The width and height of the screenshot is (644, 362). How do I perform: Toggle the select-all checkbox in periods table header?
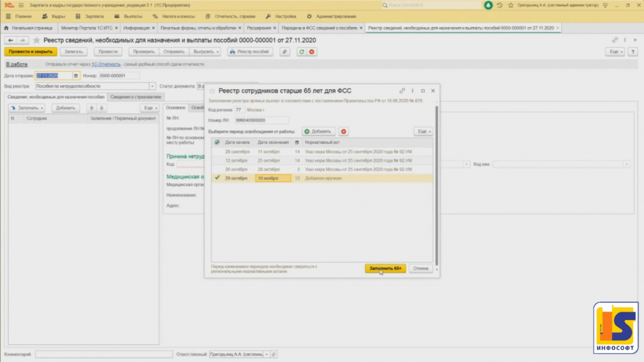[x=218, y=143]
